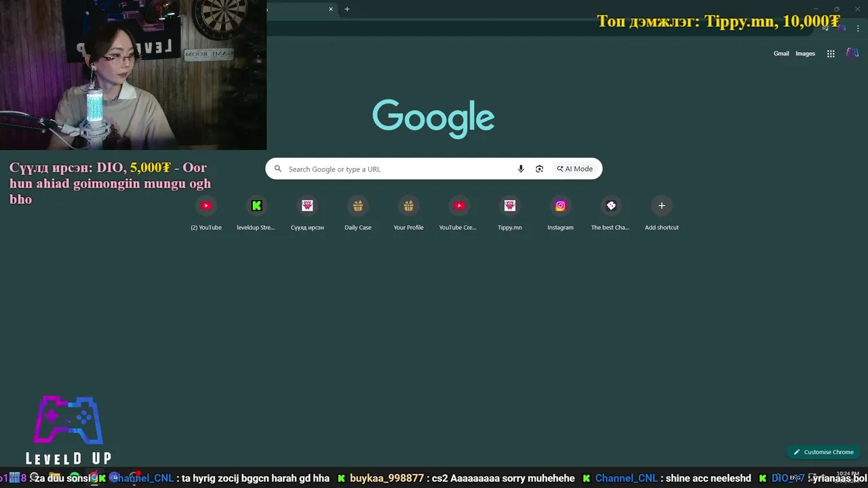Open the Chrome toolbar profile avatar
This screenshot has height=488, width=868.
[842, 28]
